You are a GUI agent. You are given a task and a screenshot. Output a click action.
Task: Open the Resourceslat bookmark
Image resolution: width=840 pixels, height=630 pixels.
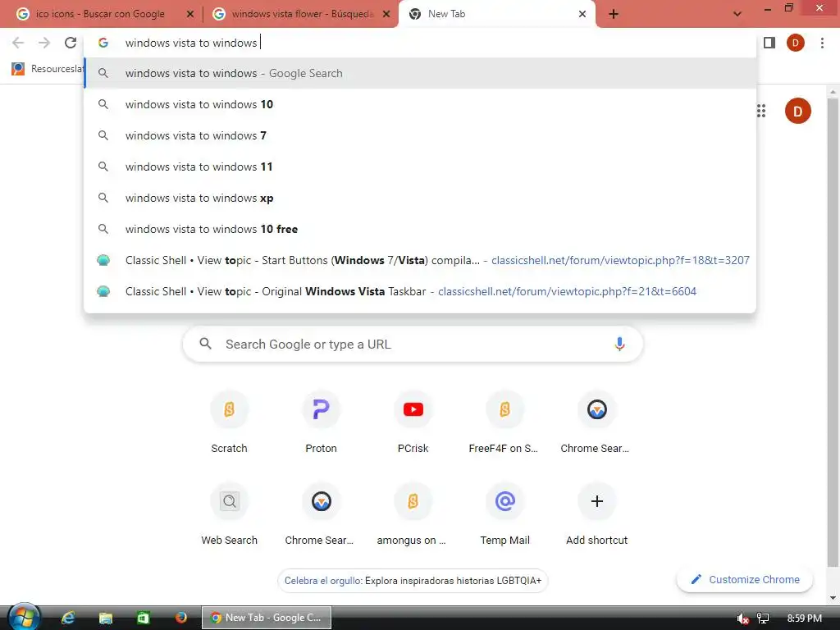(x=48, y=69)
